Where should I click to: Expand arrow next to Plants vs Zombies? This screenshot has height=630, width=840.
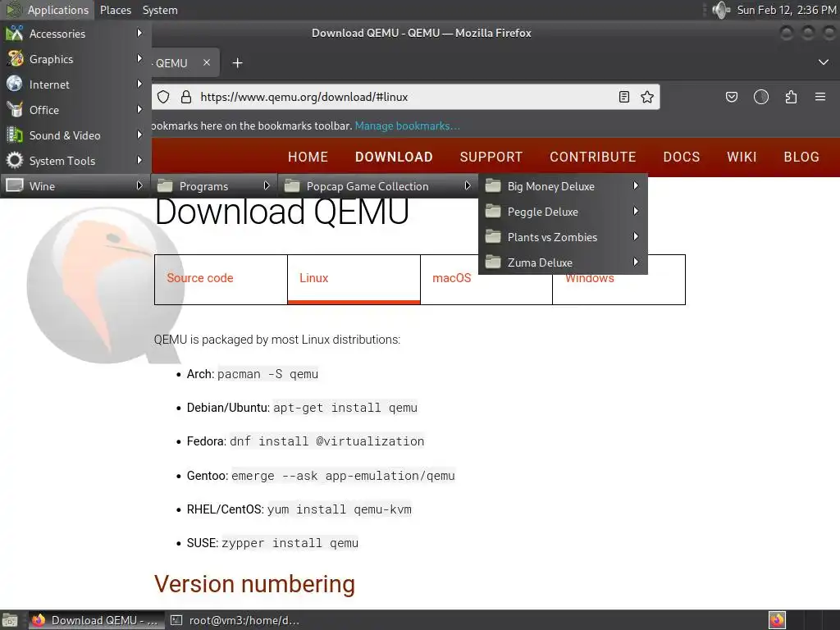[x=636, y=236]
